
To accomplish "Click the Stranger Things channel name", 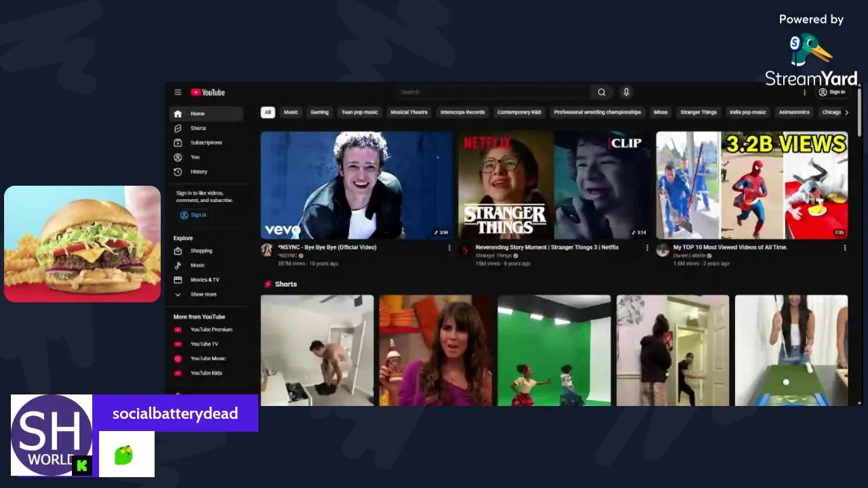I will click(x=494, y=256).
